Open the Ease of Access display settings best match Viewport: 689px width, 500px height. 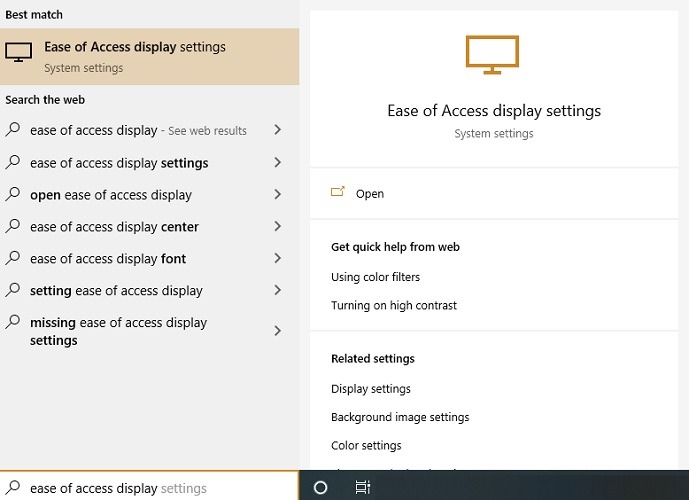[149, 57]
